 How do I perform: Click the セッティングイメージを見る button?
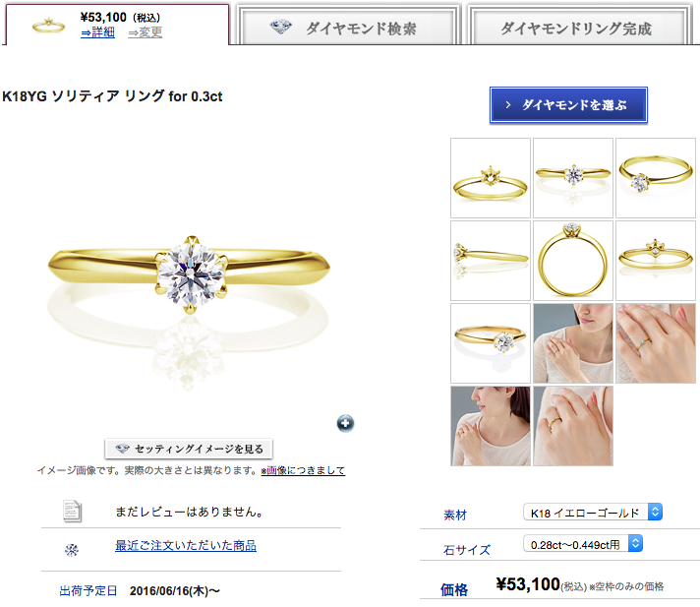coord(189,449)
